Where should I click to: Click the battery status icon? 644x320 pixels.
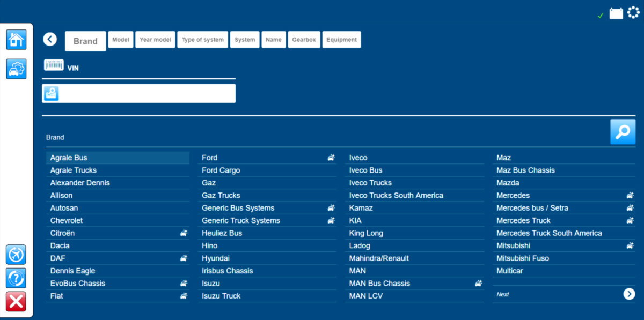pos(616,13)
